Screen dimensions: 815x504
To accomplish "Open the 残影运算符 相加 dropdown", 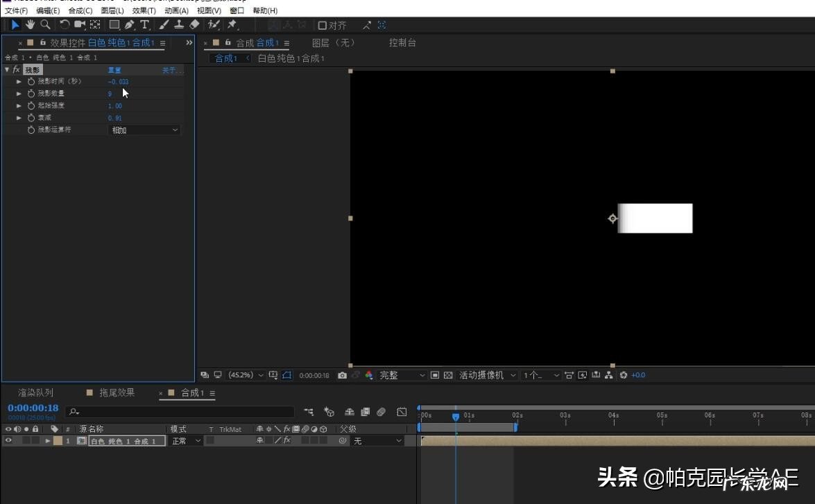I will (144, 130).
